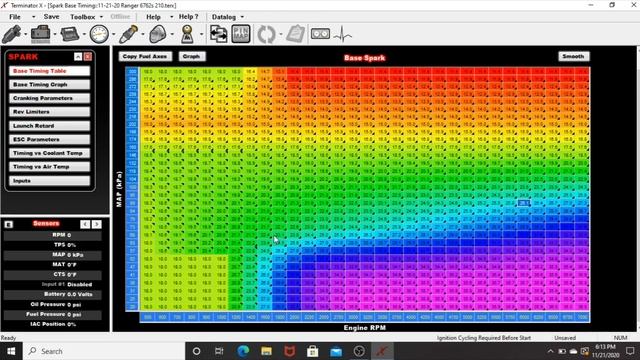The width and height of the screenshot is (640, 360).
Task: Click the grayed Offline menu item
Action: coord(120,17)
